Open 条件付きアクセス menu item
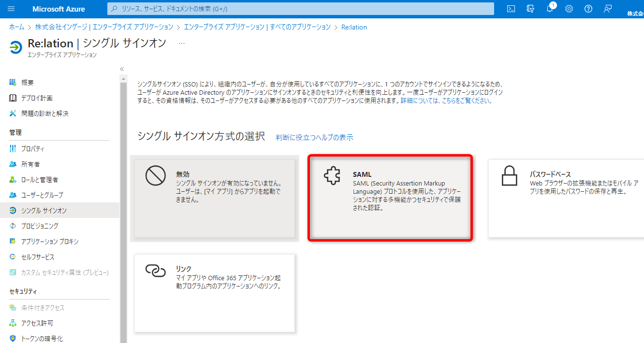The width and height of the screenshot is (644, 343). coord(43,308)
